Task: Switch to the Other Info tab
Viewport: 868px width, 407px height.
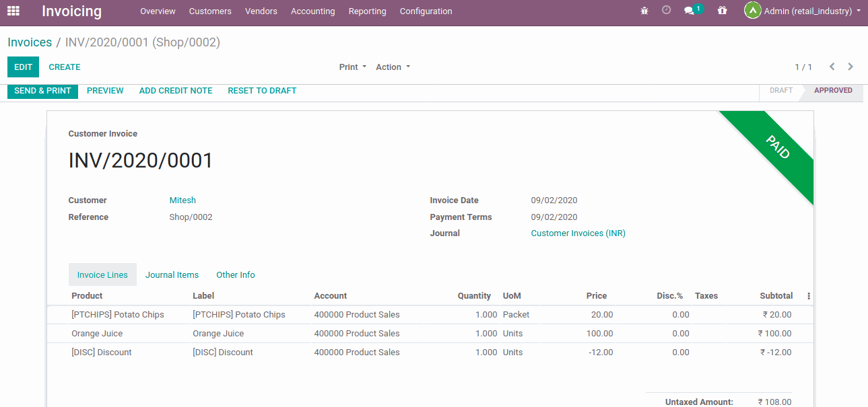Action: click(235, 274)
